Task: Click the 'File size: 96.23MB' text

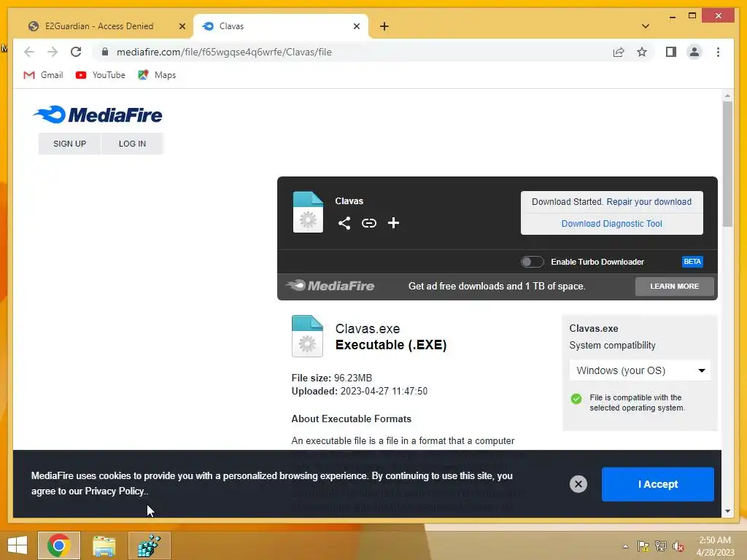Action: 332,378
